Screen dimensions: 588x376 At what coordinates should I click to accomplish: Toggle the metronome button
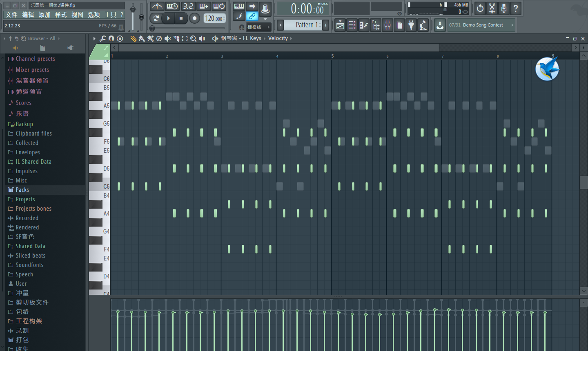click(157, 7)
